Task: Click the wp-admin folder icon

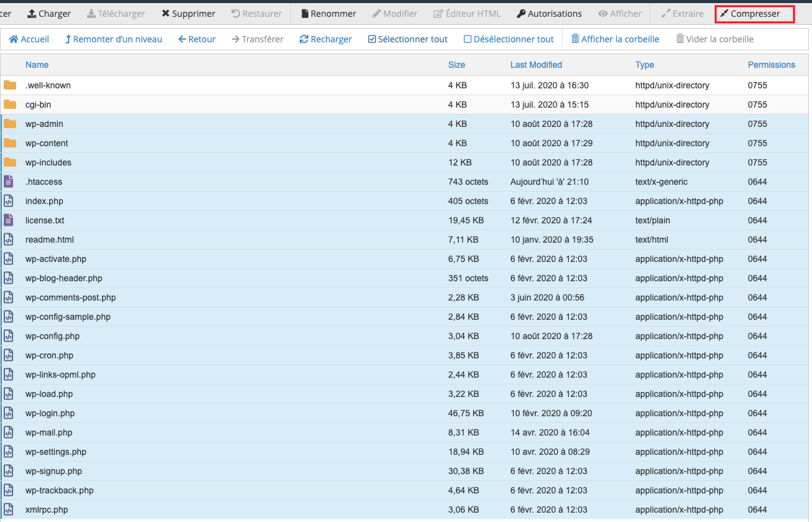Action: tap(10, 124)
